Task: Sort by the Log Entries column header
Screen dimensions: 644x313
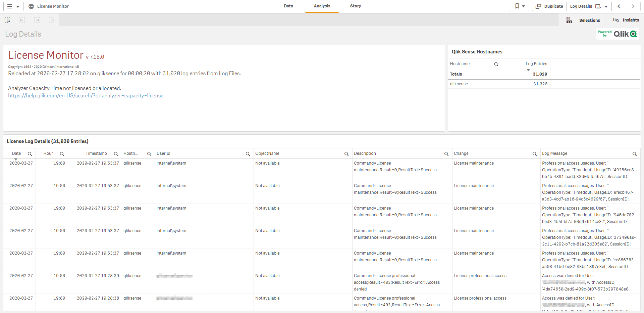Action: point(536,64)
